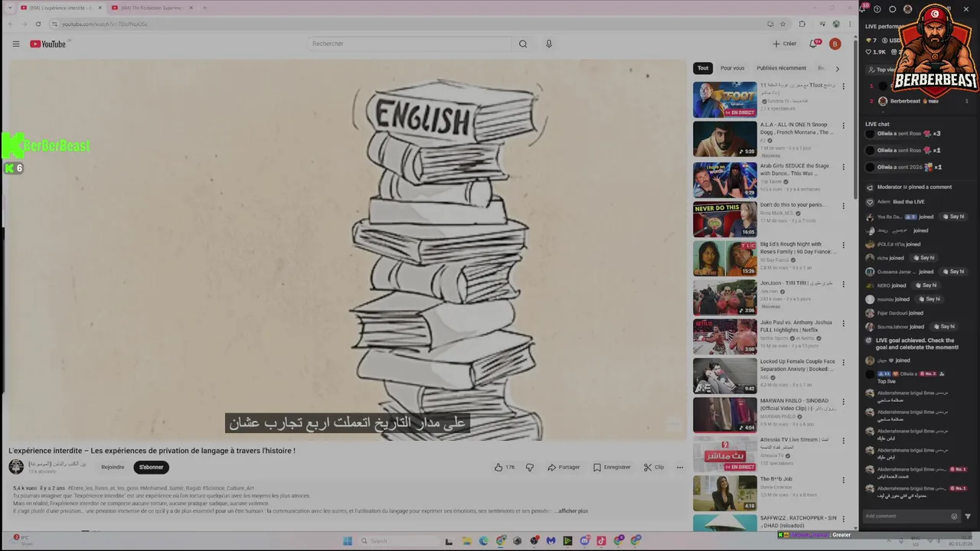Open the live panel notification bell
Image resolution: width=980 pixels, height=551 pixels.
(862, 8)
